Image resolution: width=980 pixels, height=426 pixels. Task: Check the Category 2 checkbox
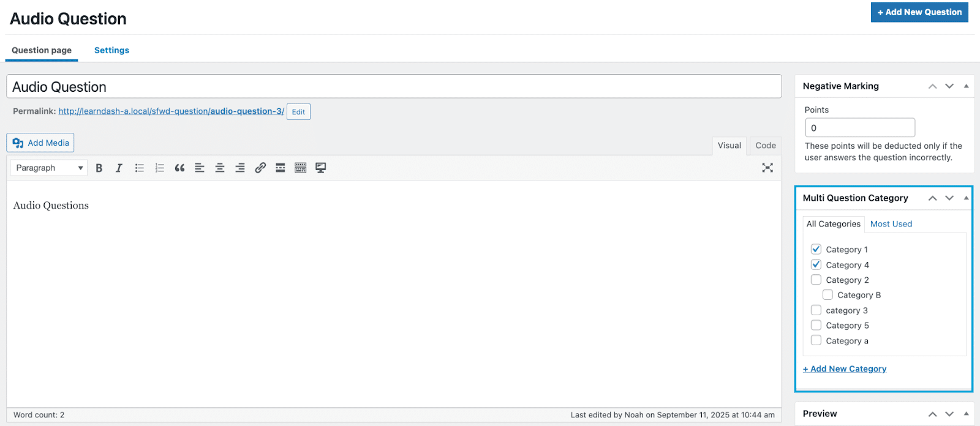pos(816,280)
